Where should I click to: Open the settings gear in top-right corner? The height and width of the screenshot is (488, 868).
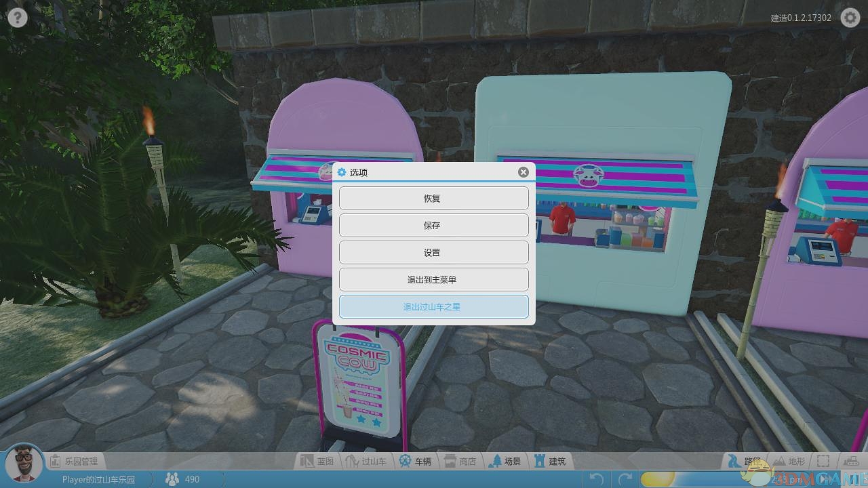click(x=850, y=18)
